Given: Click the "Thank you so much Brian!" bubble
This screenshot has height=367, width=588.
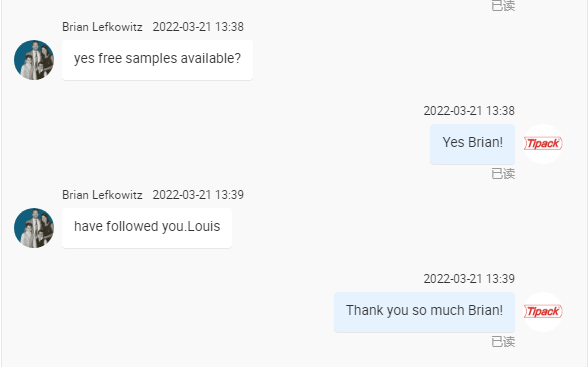Looking at the screenshot, I should pyautogui.click(x=424, y=312).
